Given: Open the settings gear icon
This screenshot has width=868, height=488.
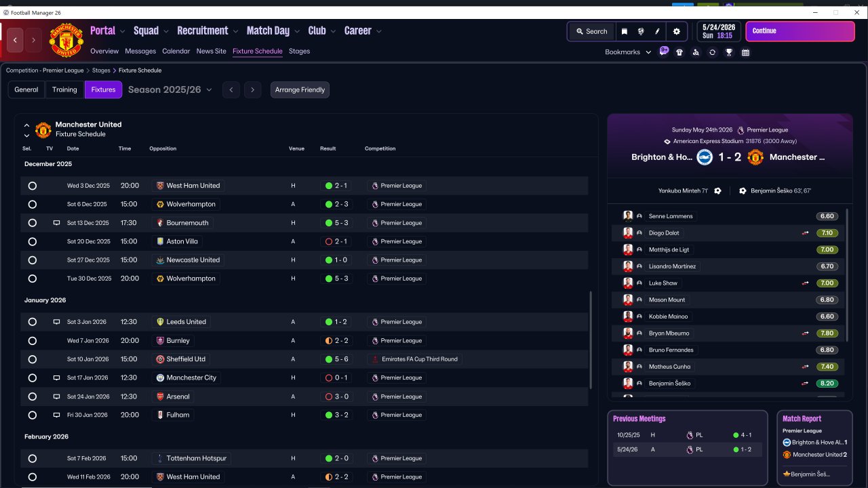Looking at the screenshot, I should pyautogui.click(x=676, y=31).
